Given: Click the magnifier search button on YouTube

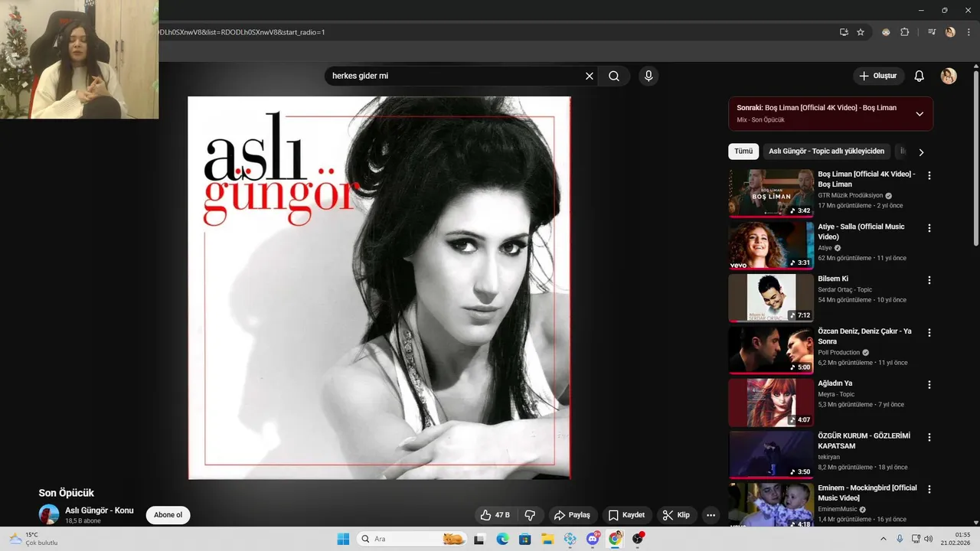Looking at the screenshot, I should pyautogui.click(x=614, y=76).
